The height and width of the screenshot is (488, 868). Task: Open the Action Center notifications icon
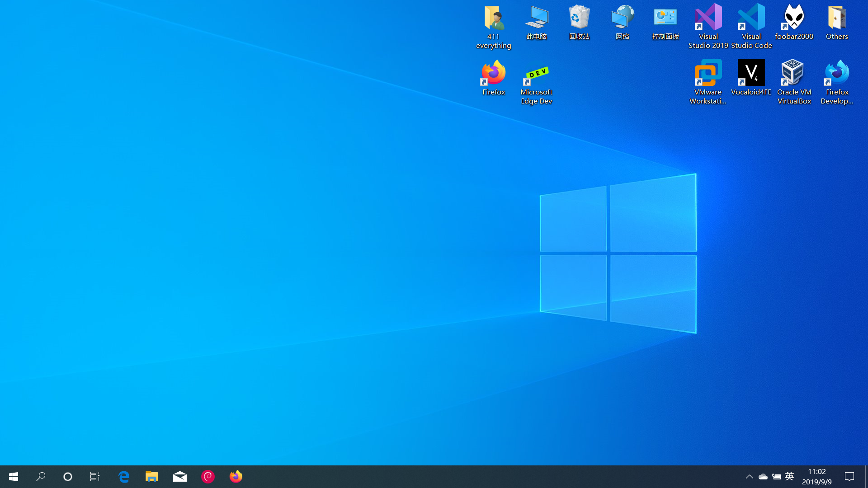[849, 477]
